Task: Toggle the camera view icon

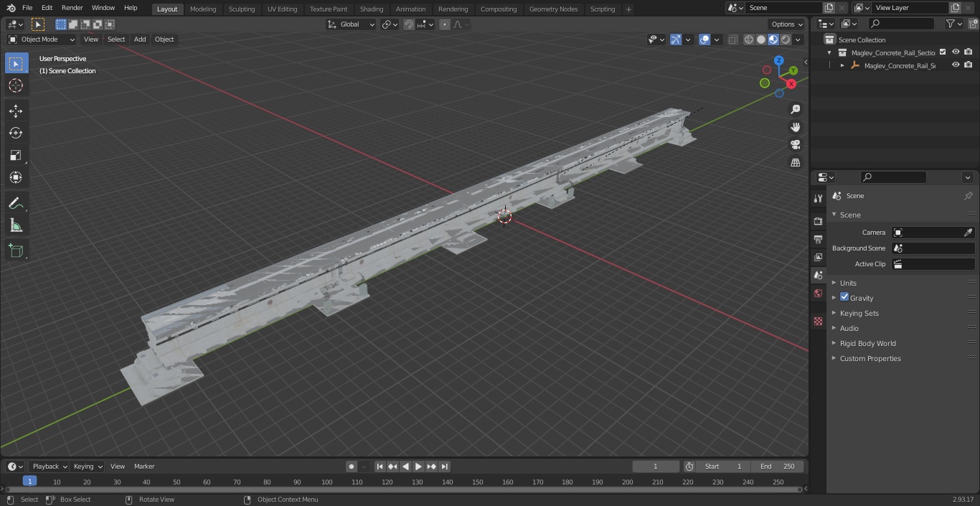Action: [x=796, y=145]
